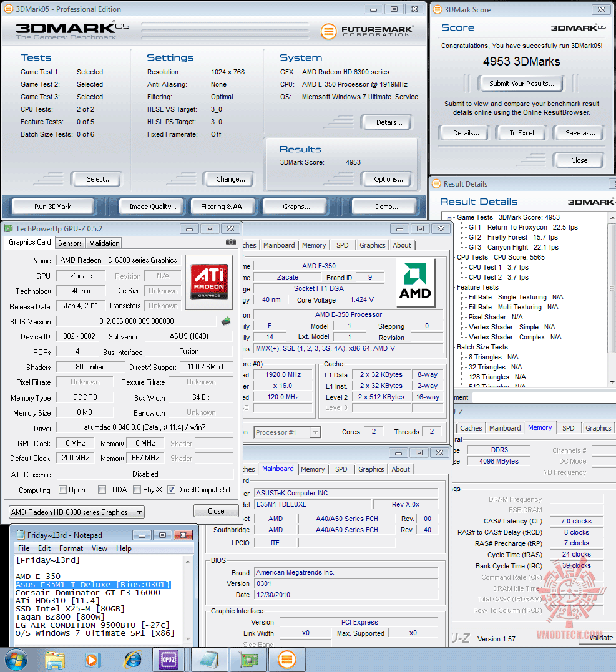616x672 pixels.
Task: Click the AMD logo in CPU-Z
Action: (415, 281)
